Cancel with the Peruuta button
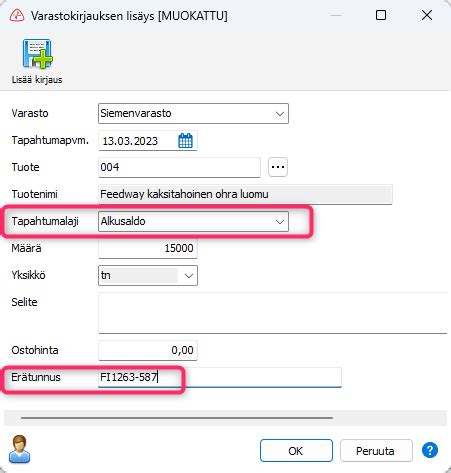 [376, 451]
